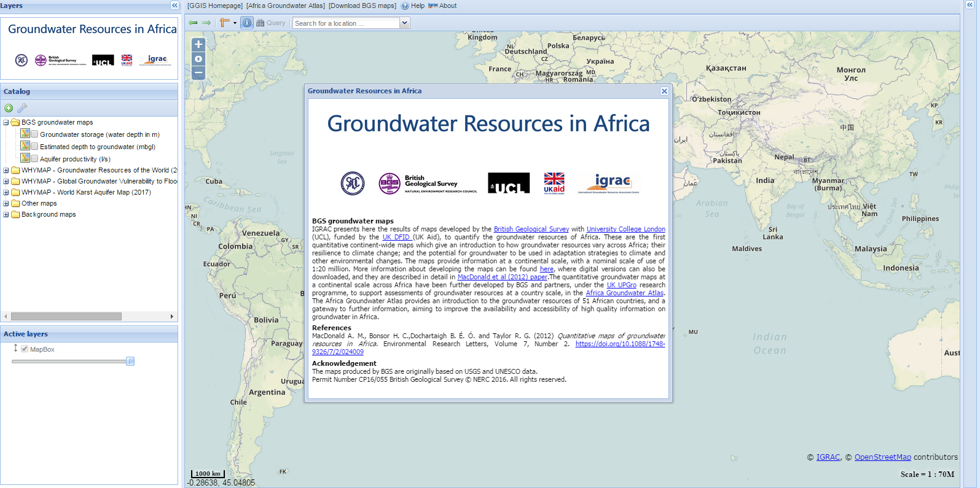Click the green add layer icon in Catalog
Screen dimensions: 980x488
9,108
